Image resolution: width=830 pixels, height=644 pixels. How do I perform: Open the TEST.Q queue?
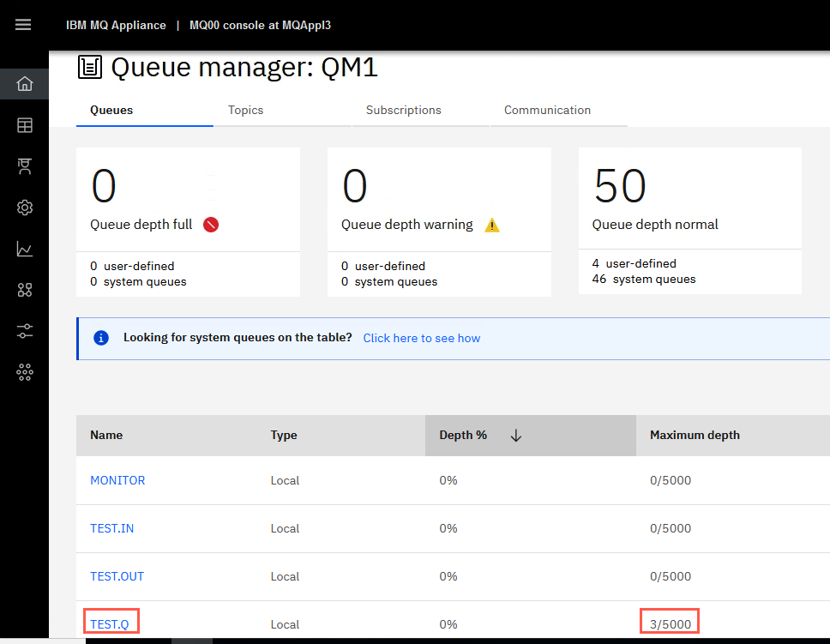110,624
